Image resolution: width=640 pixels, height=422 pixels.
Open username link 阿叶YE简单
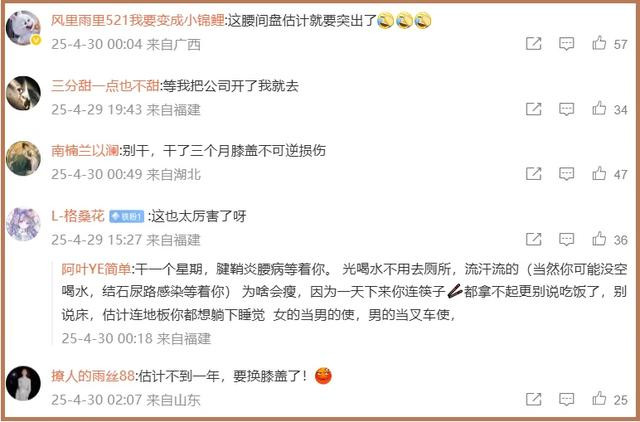(x=96, y=269)
